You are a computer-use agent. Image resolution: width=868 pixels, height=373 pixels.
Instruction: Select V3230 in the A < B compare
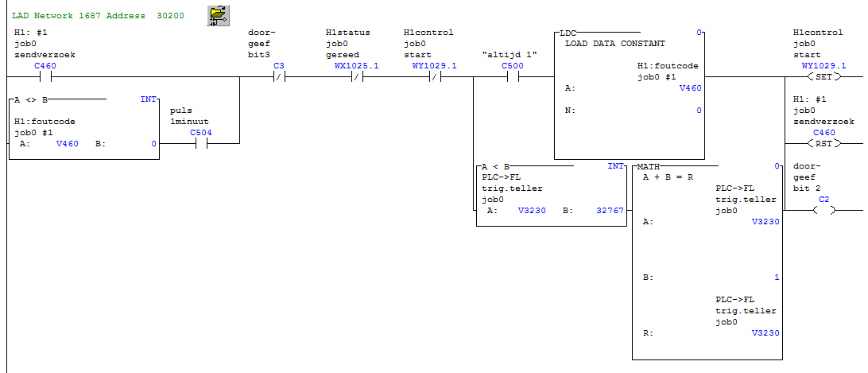531,211
